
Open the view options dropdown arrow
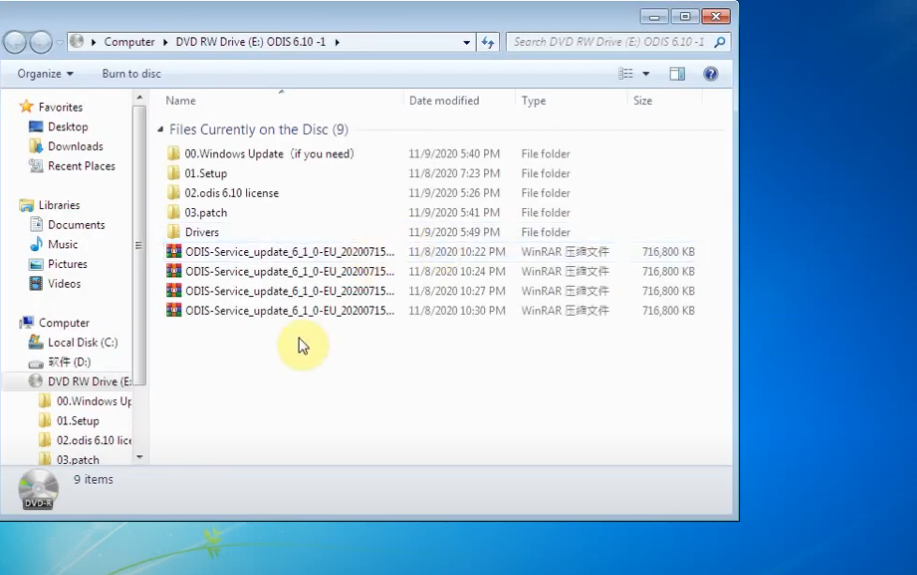[x=646, y=74]
